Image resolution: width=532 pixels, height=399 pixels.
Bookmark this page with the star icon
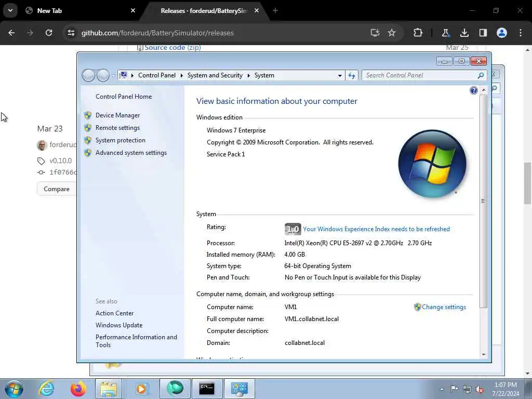click(x=392, y=33)
